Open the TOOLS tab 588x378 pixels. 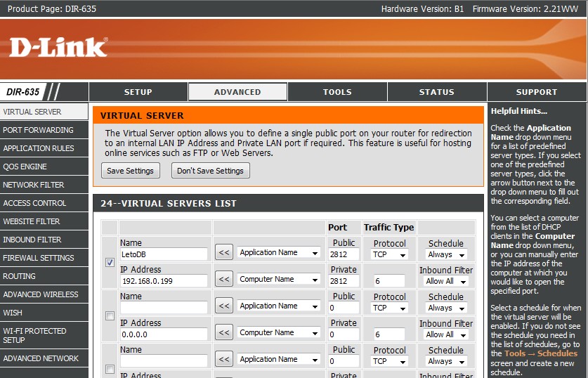pos(337,92)
